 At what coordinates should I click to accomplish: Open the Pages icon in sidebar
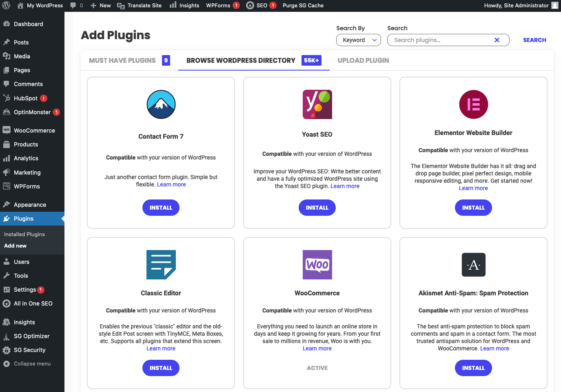7,70
